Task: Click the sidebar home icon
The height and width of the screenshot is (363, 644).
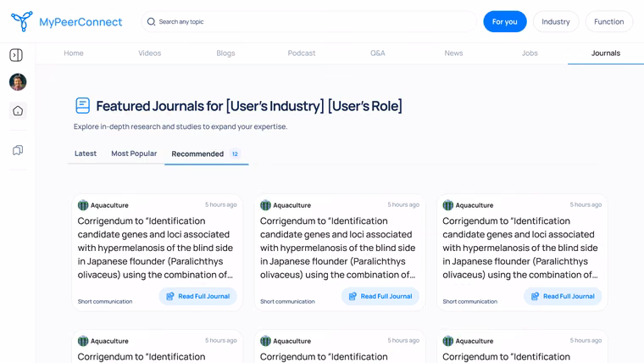Action: click(18, 110)
